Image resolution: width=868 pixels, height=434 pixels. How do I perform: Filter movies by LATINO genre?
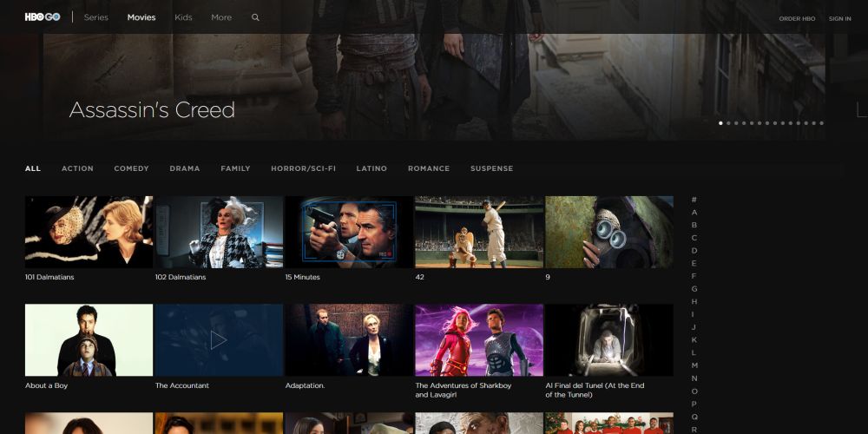click(x=372, y=168)
